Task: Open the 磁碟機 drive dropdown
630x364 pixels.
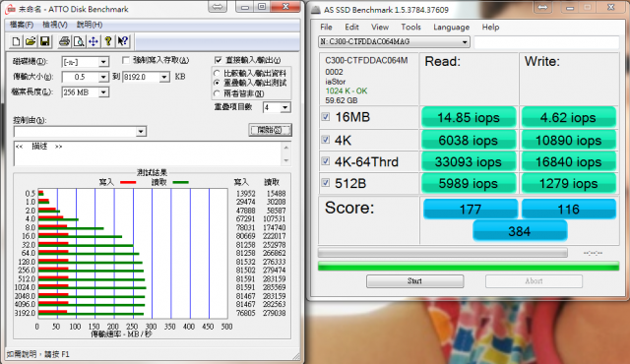Action: coord(103,62)
